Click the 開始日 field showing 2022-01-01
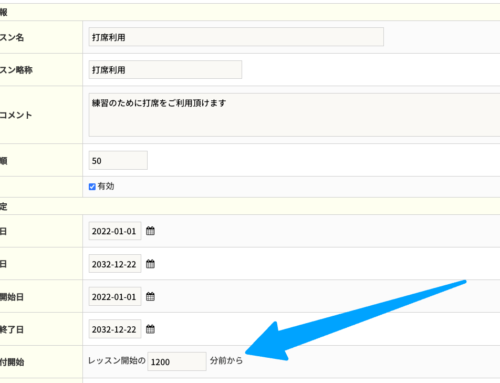500x383 pixels. [x=115, y=297]
